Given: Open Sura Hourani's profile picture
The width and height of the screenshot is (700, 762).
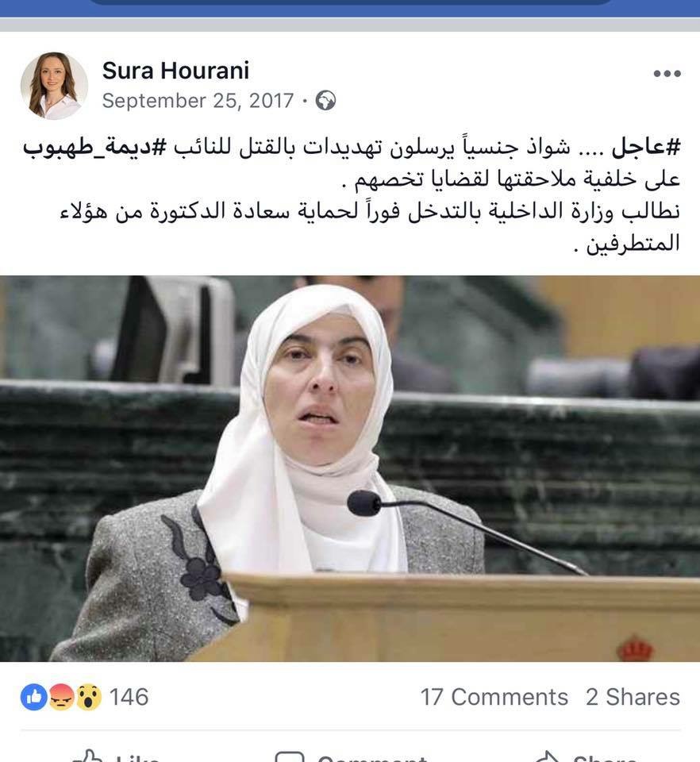Looking at the screenshot, I should coord(54,86).
